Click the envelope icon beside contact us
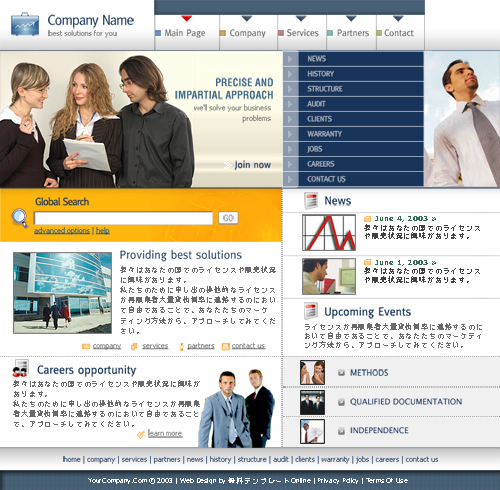The image size is (500, 490). 226,347
